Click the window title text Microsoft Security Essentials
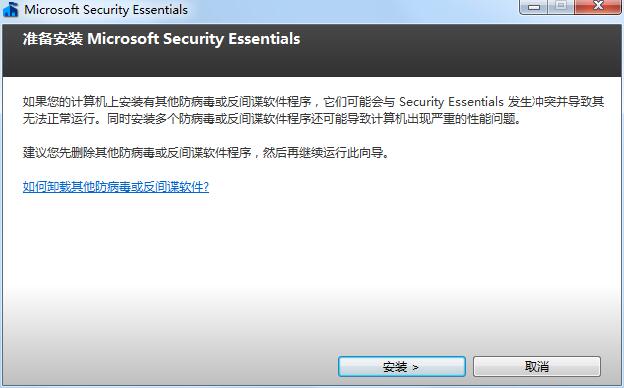This screenshot has height=388, width=624. pos(106,10)
